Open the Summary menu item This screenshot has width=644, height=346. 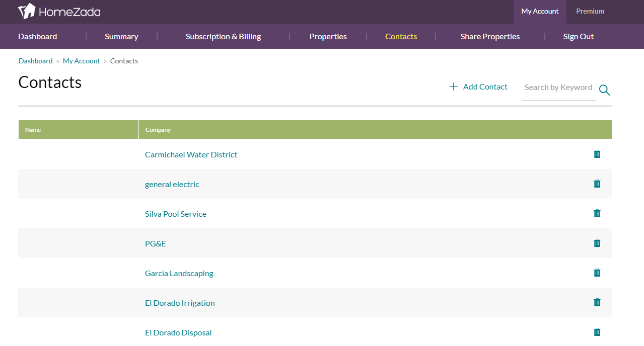click(121, 36)
